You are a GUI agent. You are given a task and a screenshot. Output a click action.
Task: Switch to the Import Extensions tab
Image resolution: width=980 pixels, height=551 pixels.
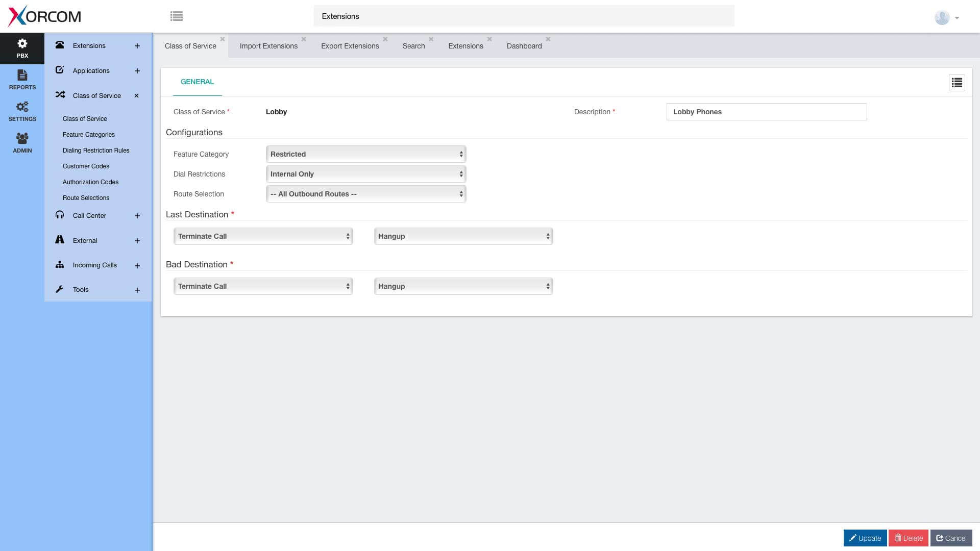[x=268, y=46]
